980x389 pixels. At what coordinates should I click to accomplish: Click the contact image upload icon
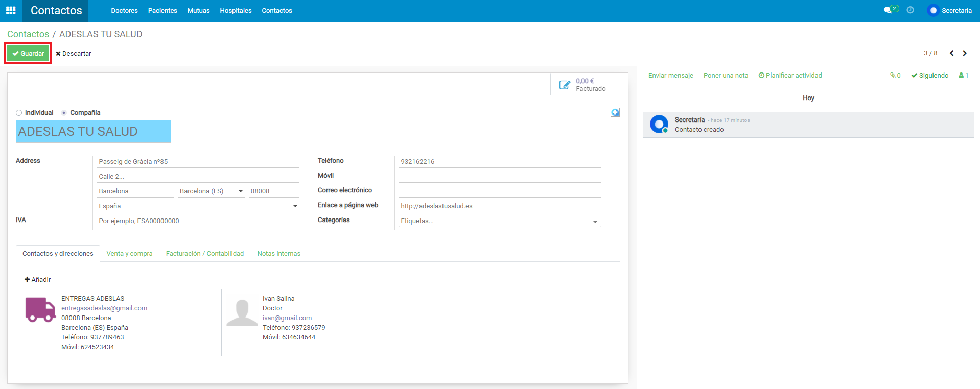tap(615, 112)
